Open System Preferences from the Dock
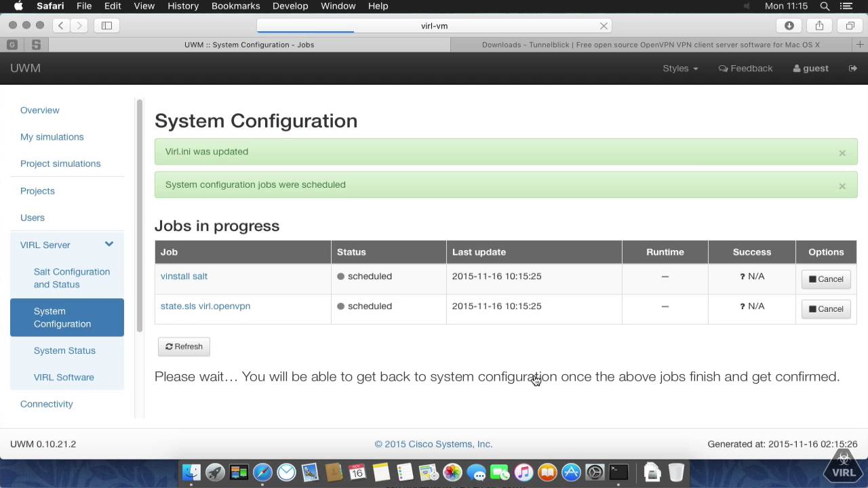Viewport: 868px width, 488px height. 595,472
